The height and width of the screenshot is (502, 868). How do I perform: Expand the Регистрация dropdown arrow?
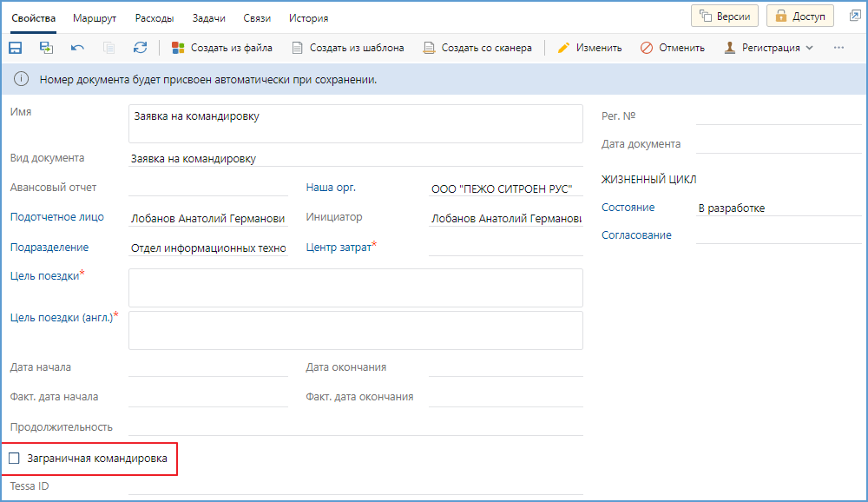tap(809, 48)
